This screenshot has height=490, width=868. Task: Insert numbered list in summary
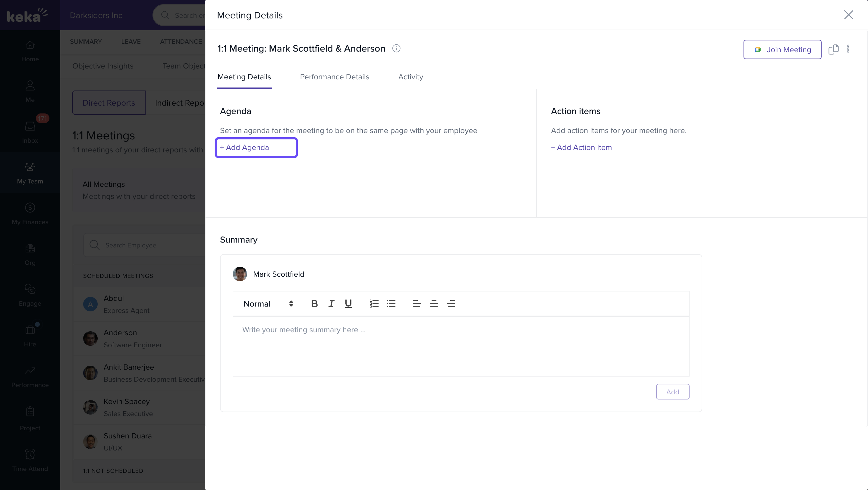pyautogui.click(x=374, y=304)
